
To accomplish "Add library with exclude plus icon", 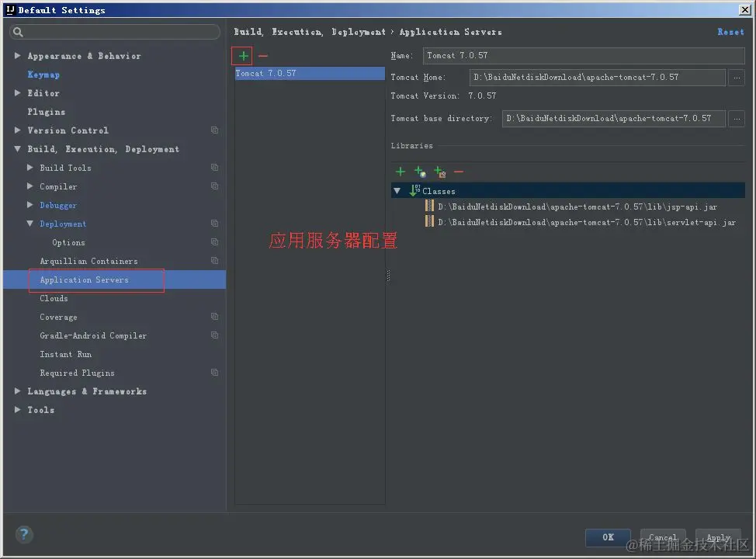I will pyautogui.click(x=439, y=172).
